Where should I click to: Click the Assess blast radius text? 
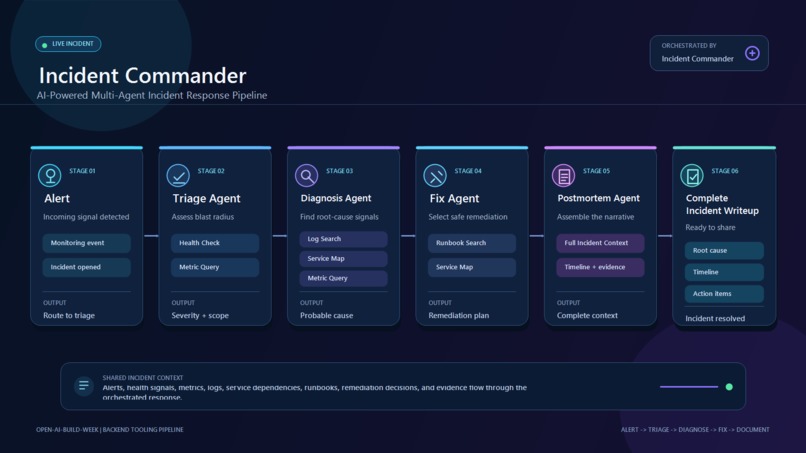click(203, 217)
